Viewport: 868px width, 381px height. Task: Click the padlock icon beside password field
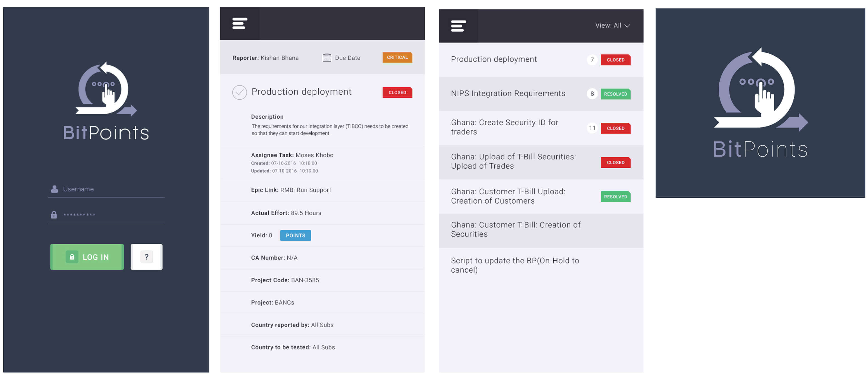point(54,215)
